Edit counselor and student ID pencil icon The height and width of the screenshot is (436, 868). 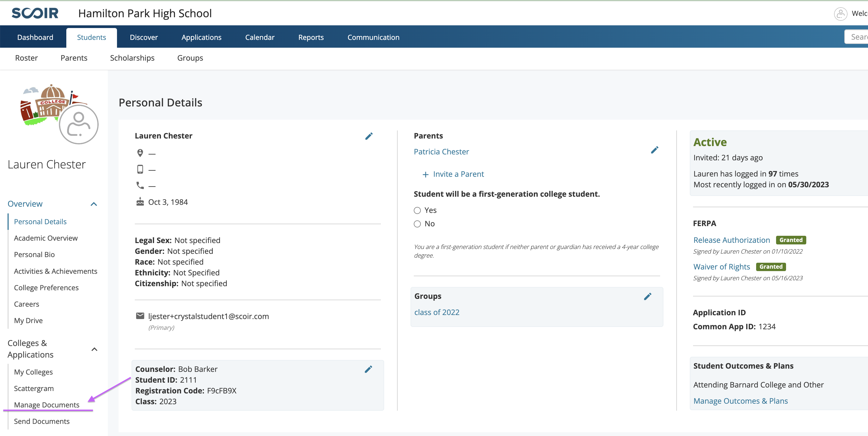(x=368, y=370)
